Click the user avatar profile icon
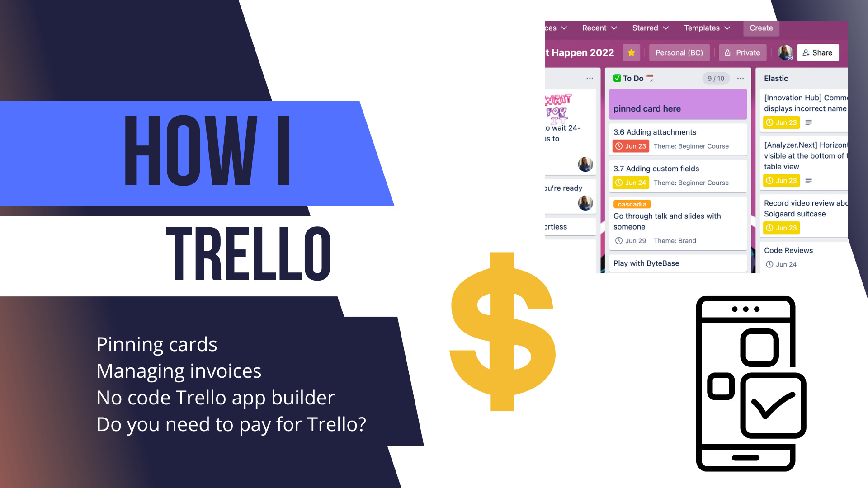Viewport: 868px width, 488px height. coord(785,52)
